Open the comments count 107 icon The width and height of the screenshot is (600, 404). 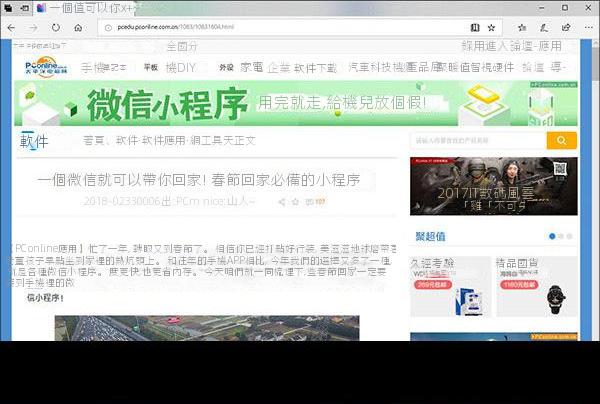[315, 202]
